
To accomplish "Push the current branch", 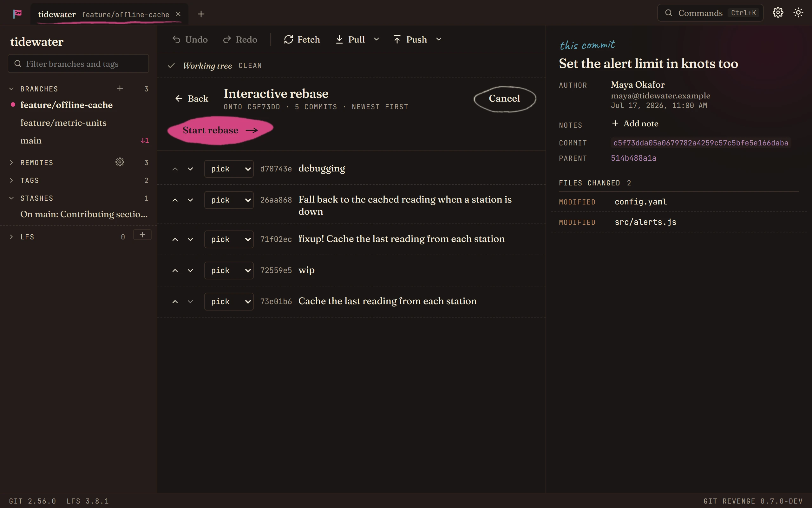I will coord(410,39).
